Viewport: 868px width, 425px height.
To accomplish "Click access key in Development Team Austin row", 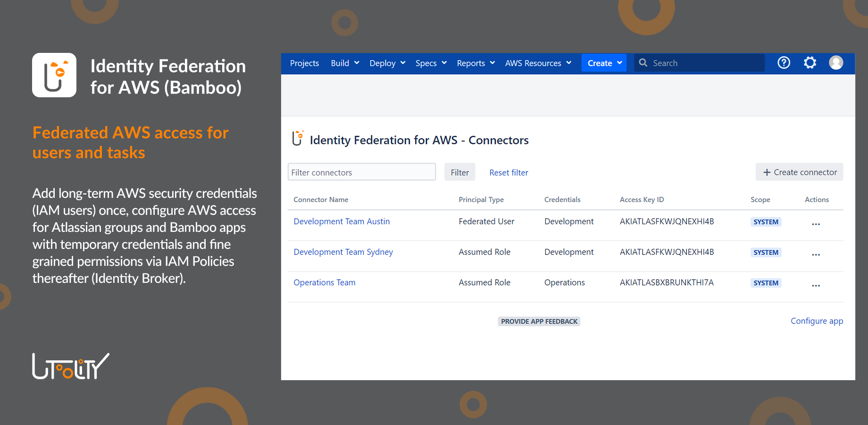I will coord(667,221).
